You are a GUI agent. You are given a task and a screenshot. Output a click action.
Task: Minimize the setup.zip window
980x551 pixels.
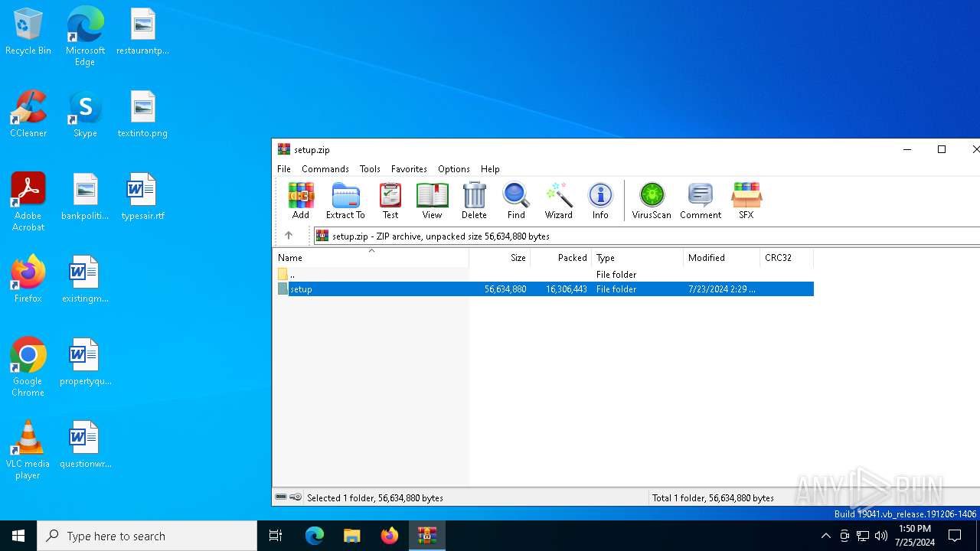907,149
